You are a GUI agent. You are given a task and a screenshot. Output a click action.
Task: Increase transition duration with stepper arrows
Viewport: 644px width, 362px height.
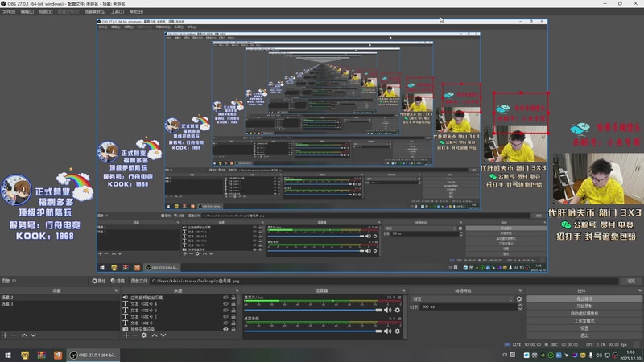coord(520,305)
